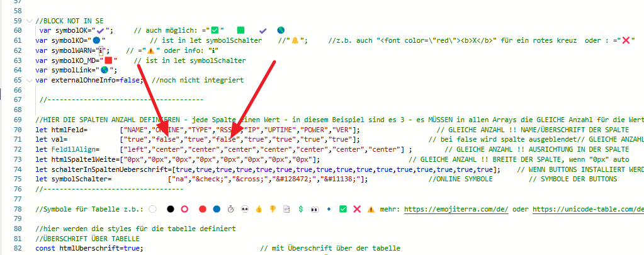Click the red ring symbol on line 78
The width and height of the screenshot is (644, 255).
coord(184,209)
